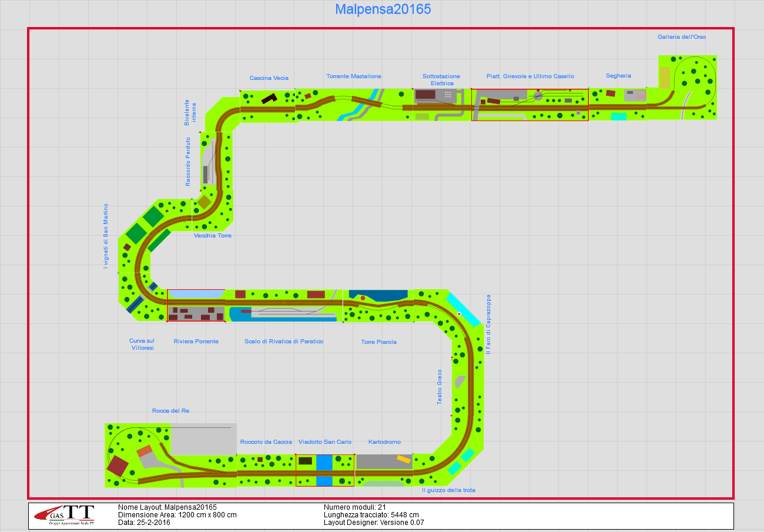764x532 pixels.
Task: Click the Malpensa20165 layout title
Action: (x=383, y=9)
